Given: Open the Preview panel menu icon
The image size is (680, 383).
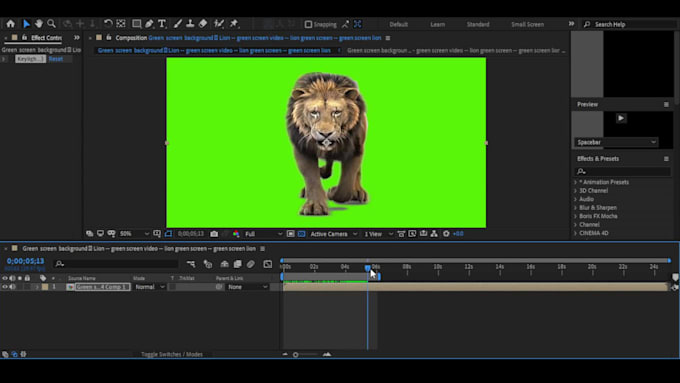Looking at the screenshot, I should 666,105.
